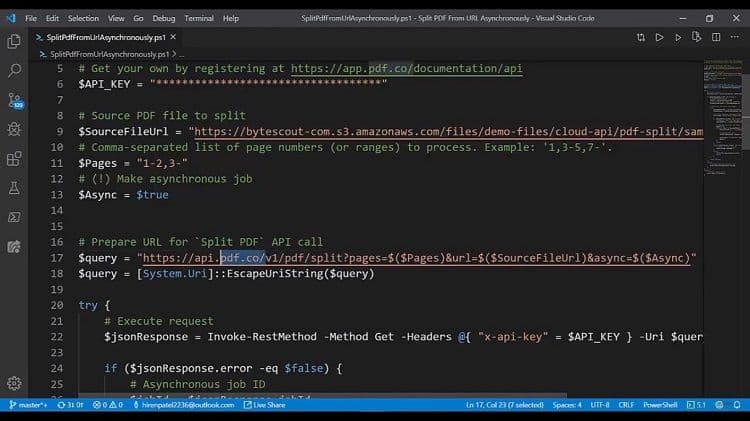Viewport: 750px width, 421px height.
Task: Open the Terminal menu
Action: coord(199,18)
